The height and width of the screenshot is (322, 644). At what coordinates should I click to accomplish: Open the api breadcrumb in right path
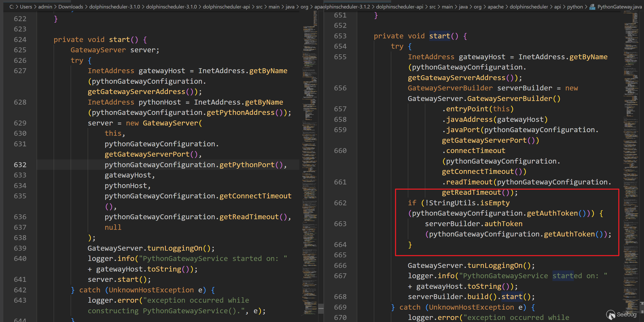click(x=557, y=7)
